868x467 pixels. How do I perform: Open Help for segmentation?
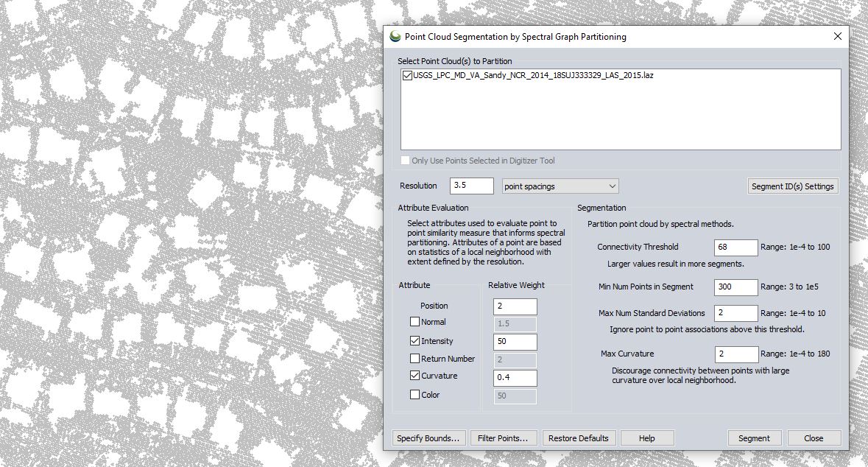point(646,438)
